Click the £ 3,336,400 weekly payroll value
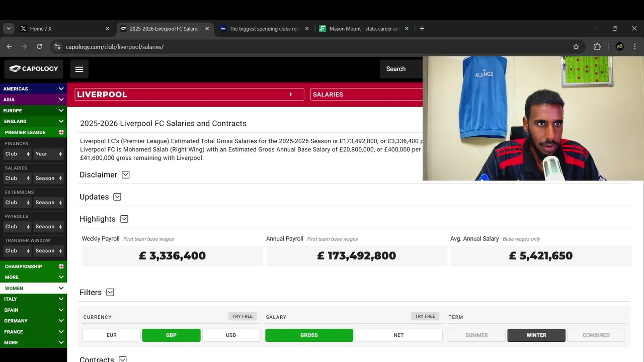Viewport: 644px width, 362px height. pos(172,255)
